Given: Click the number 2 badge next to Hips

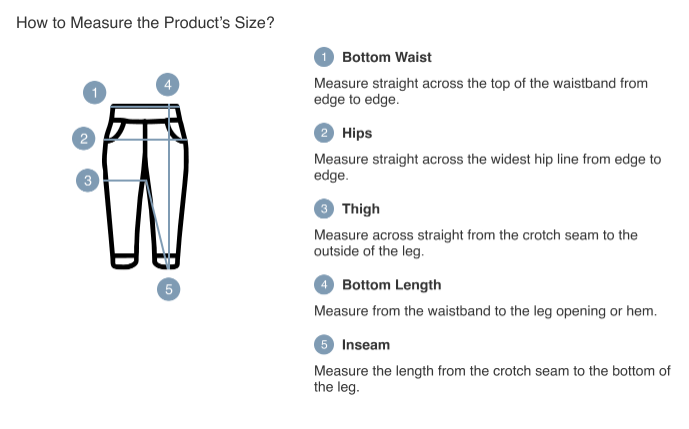Looking at the screenshot, I should coord(324,133).
